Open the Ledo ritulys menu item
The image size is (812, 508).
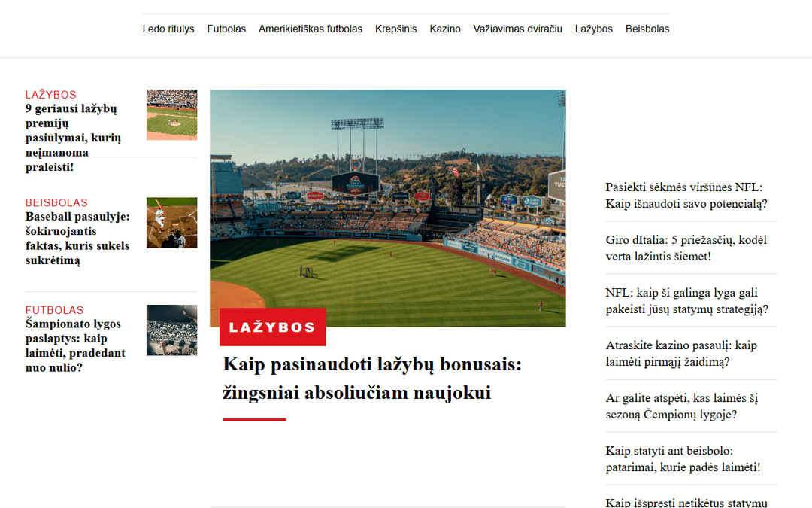point(168,29)
